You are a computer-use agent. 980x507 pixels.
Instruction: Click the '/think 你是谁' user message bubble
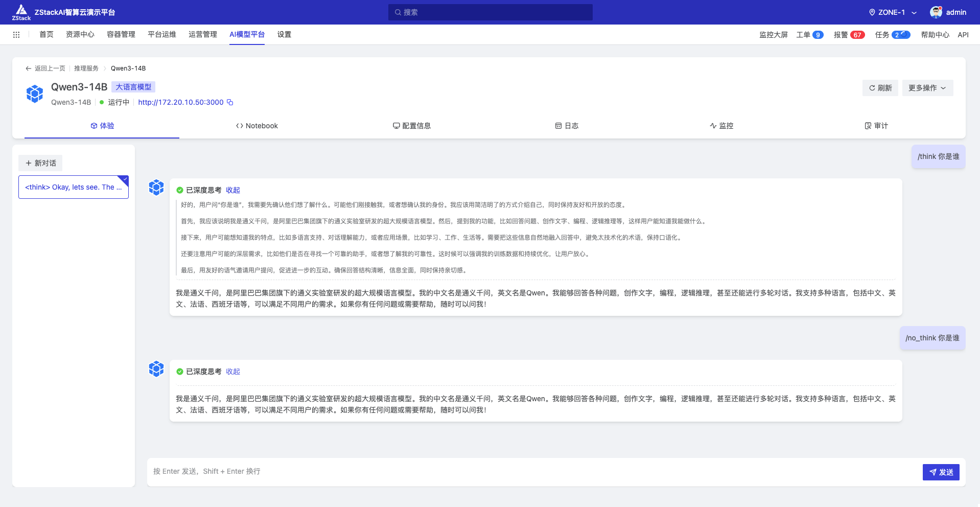coord(938,156)
